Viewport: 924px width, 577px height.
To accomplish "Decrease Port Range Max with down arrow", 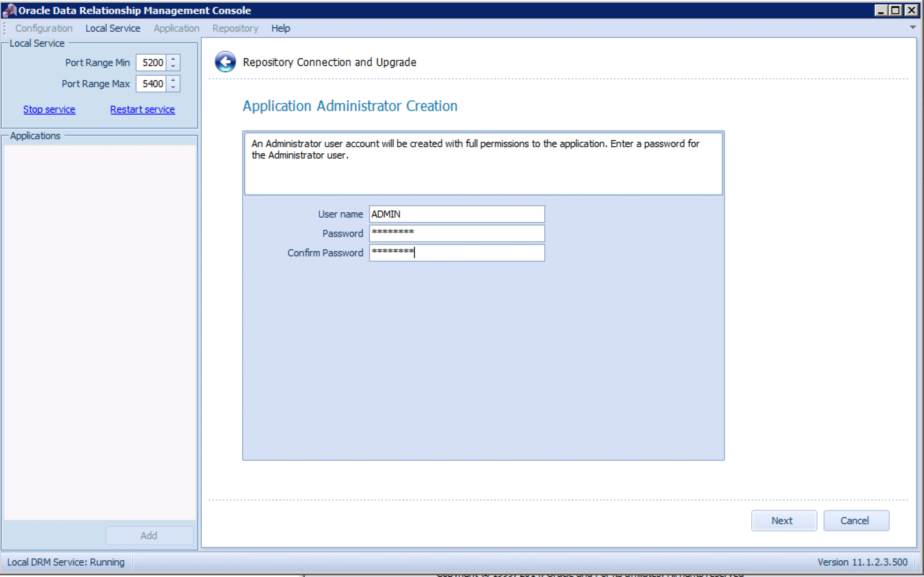I will tap(173, 88).
